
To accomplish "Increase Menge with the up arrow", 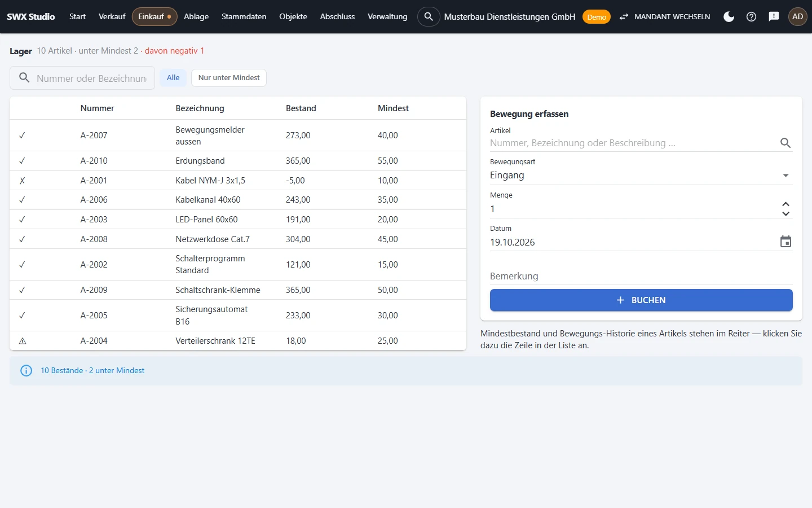I will tap(785, 204).
